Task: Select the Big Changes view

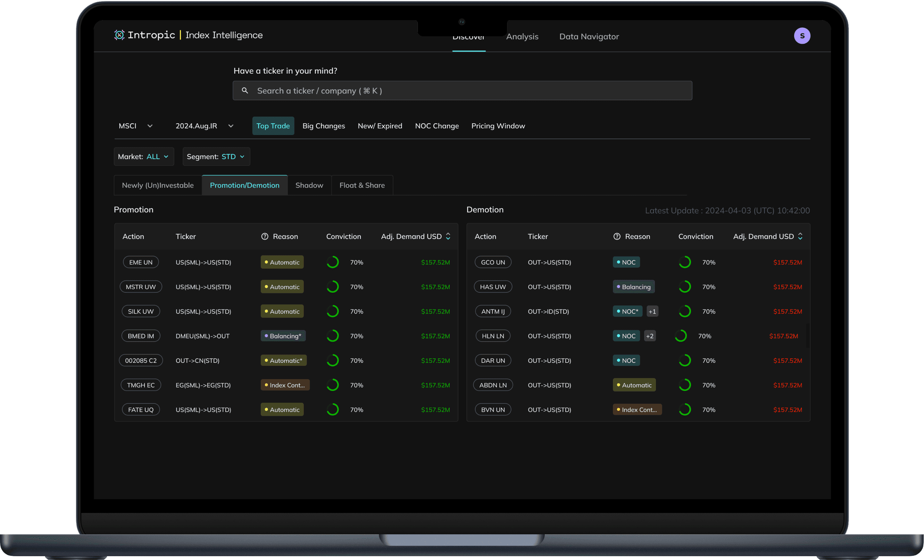Action: click(324, 126)
